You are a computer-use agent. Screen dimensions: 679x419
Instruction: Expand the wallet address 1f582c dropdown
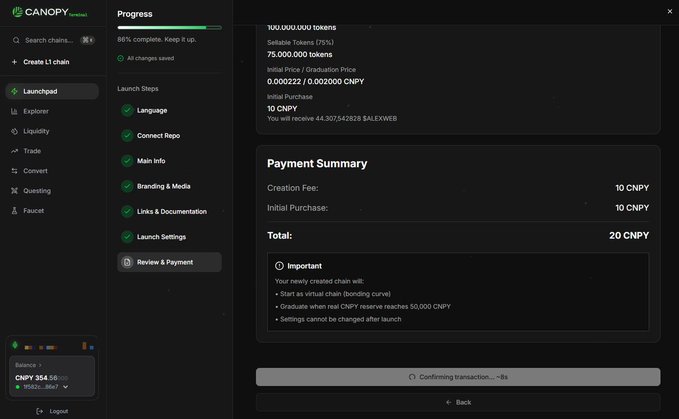65,387
